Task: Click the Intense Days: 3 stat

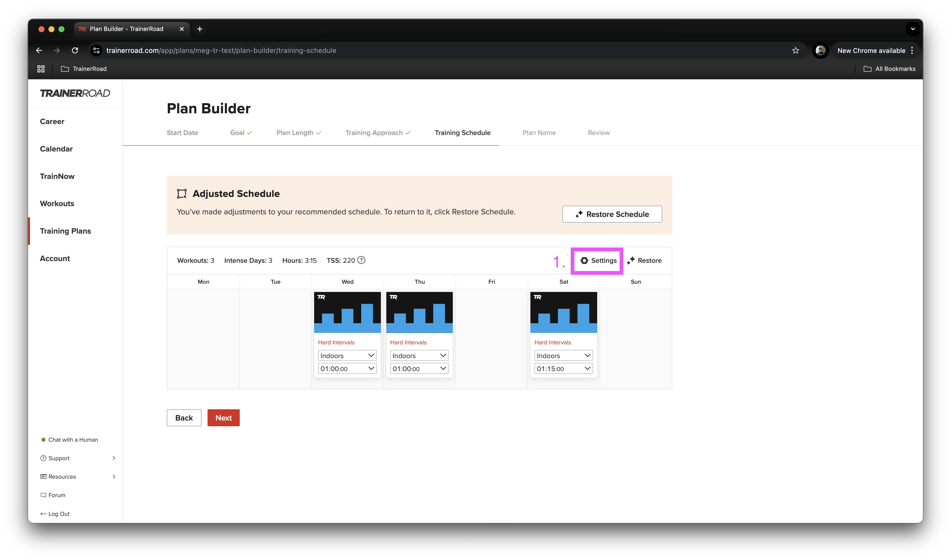Action: tap(248, 260)
